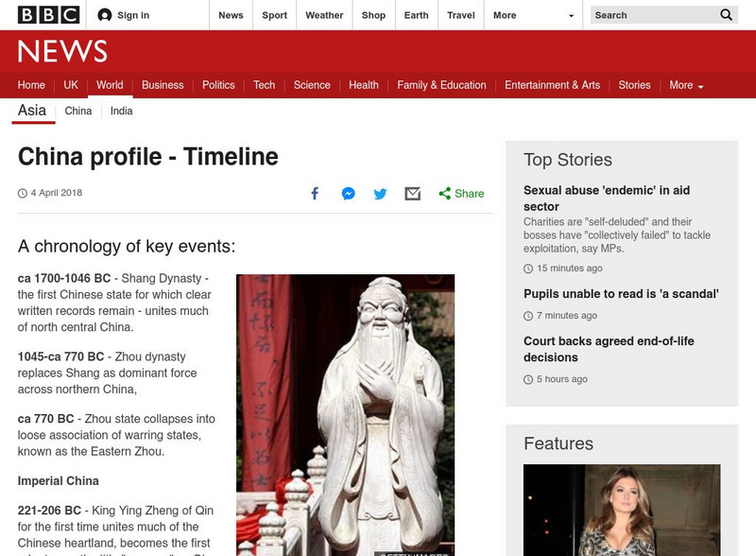This screenshot has height=556, width=756.
Task: Click the '221-206 BC' date text
Action: pos(49,511)
